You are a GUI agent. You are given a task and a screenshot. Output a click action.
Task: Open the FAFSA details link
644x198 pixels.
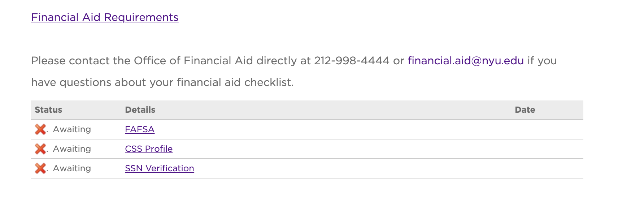coord(140,129)
